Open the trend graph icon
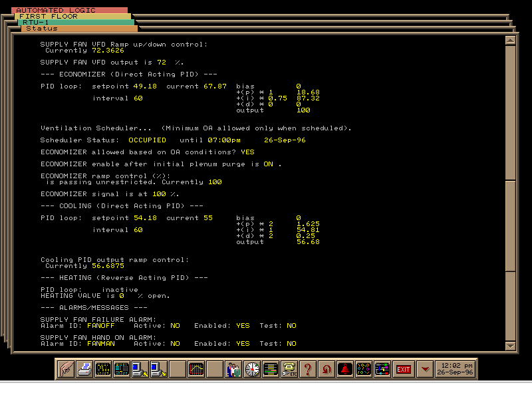This screenshot has height=399, width=532. [x=196, y=368]
